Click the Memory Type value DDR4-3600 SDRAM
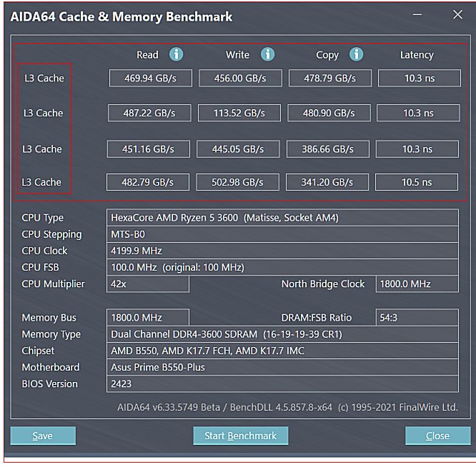Image resolution: width=476 pixels, height=467 pixels. [x=282, y=334]
